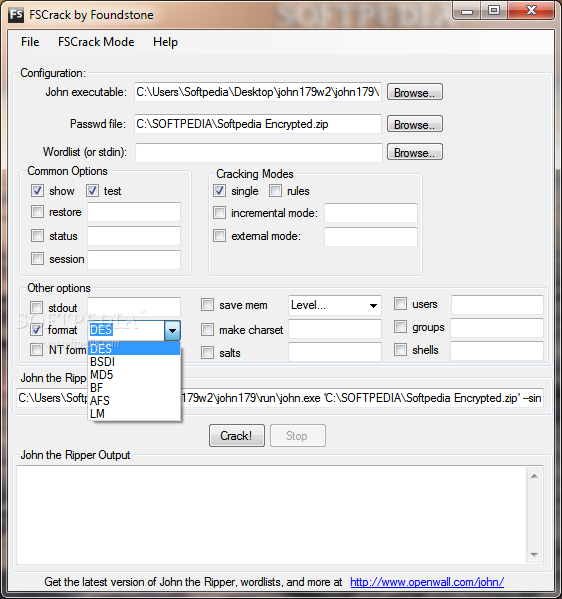Viewport: 562px width, 599px height.
Task: Click the status text field
Action: click(x=134, y=236)
